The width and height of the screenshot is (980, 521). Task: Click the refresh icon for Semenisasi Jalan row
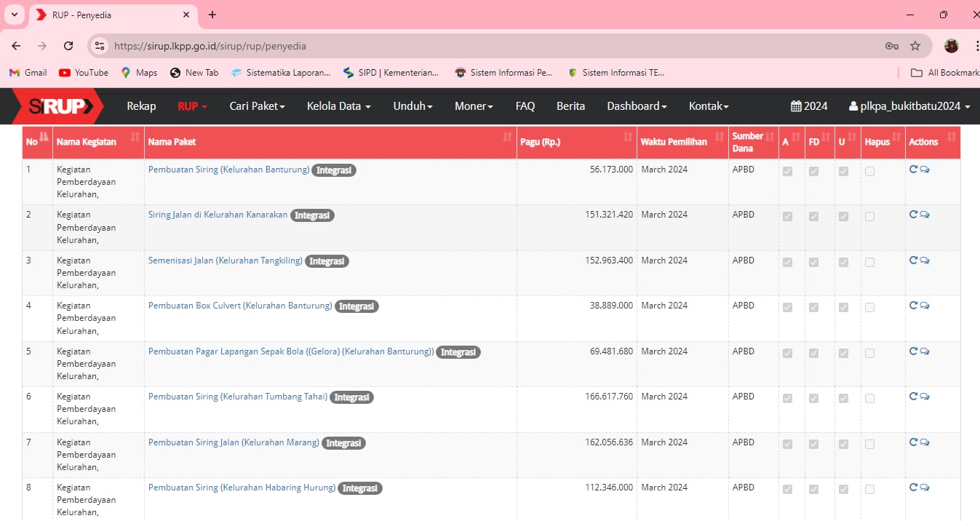(913, 260)
